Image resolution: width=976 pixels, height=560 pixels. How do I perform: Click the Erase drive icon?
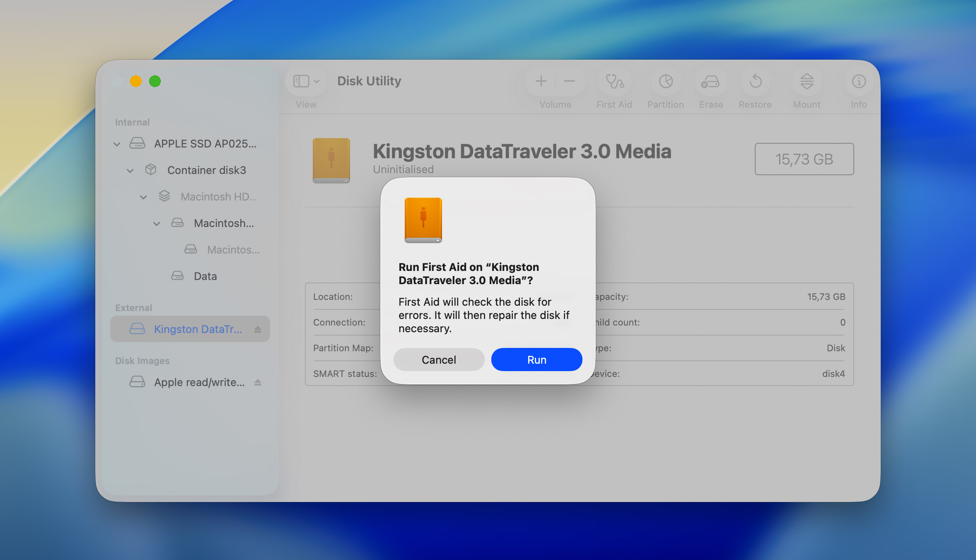coord(710,81)
